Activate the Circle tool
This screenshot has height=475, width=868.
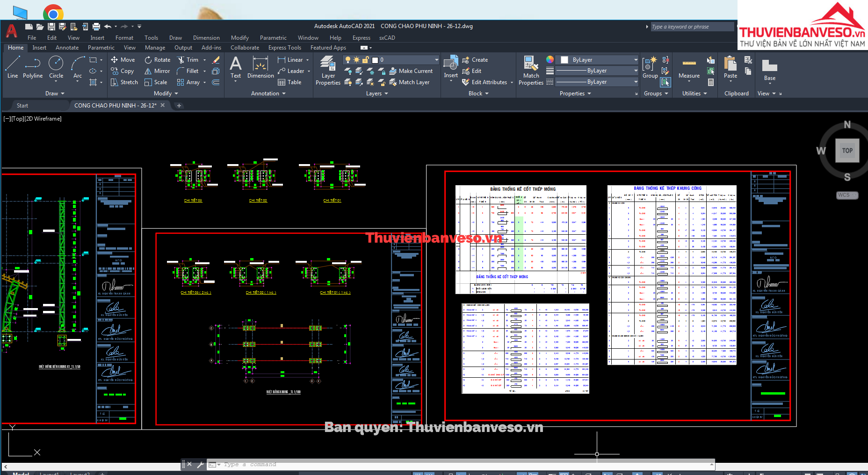(x=56, y=67)
